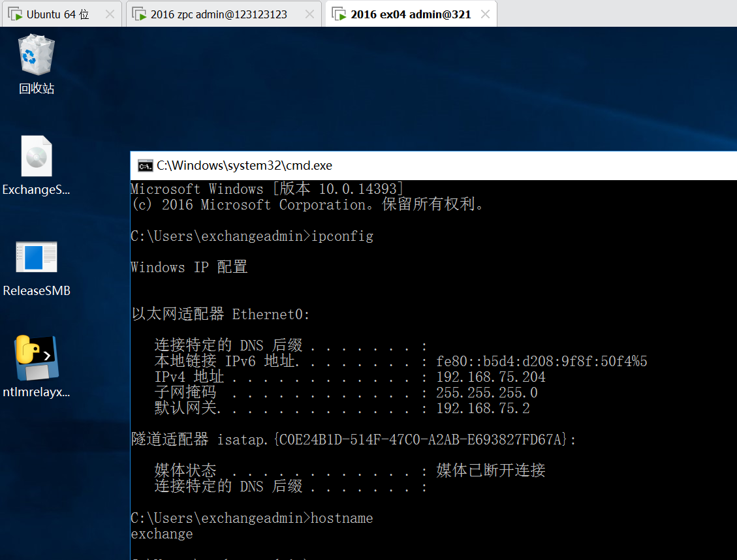Click the ipconfig command line

(252, 236)
